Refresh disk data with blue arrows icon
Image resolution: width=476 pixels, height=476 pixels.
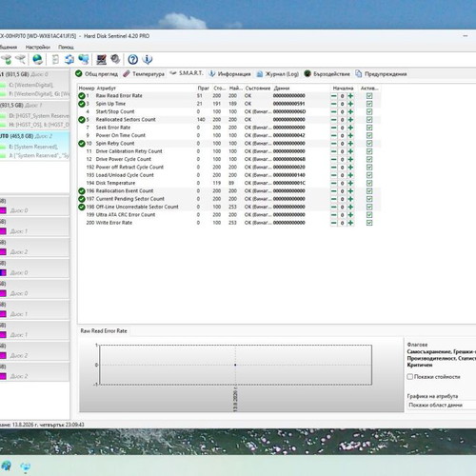[69, 59]
